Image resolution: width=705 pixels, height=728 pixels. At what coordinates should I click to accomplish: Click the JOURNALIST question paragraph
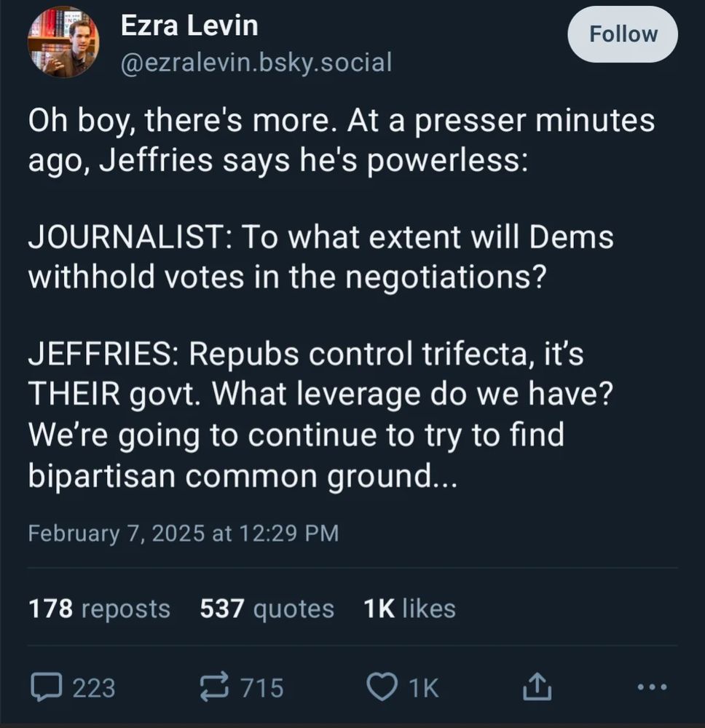click(x=320, y=257)
